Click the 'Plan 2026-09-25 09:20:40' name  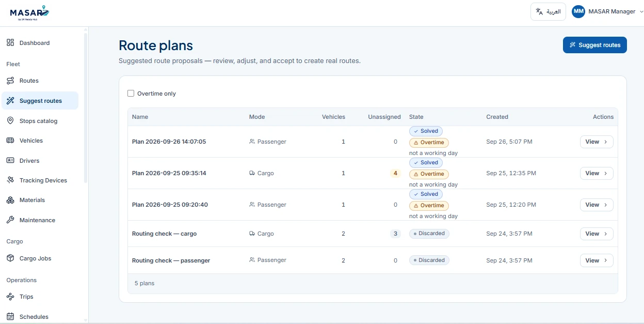point(170,205)
